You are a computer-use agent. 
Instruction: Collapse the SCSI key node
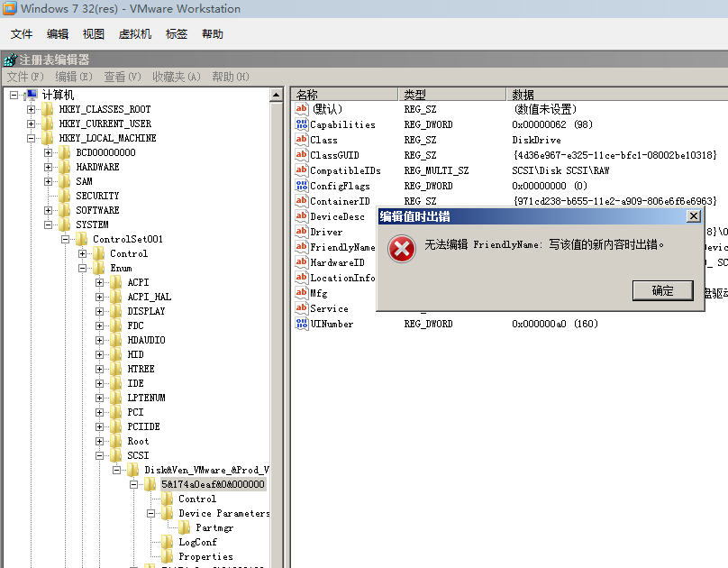(99, 455)
